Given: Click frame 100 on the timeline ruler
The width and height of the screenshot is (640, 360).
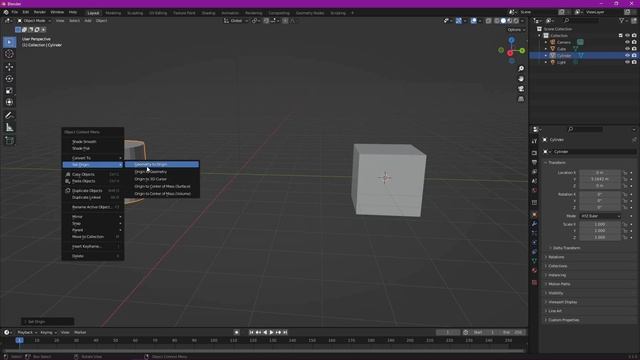Looking at the screenshot, I should click(x=213, y=340).
